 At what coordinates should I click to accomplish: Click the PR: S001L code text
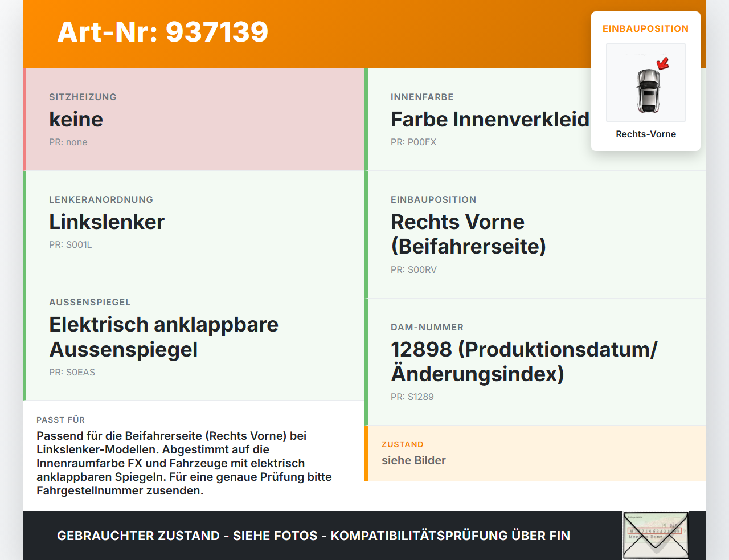[71, 244]
